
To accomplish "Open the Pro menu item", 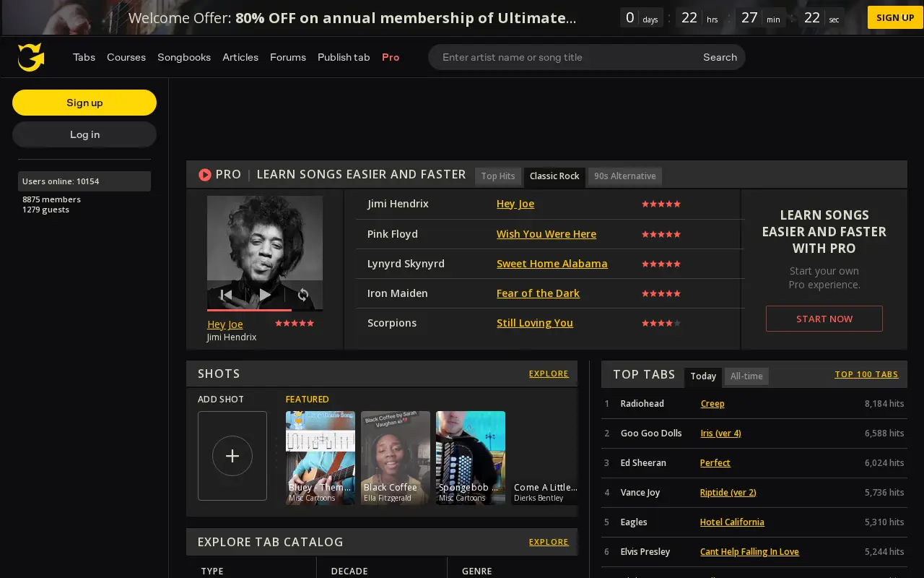I will coord(391,57).
